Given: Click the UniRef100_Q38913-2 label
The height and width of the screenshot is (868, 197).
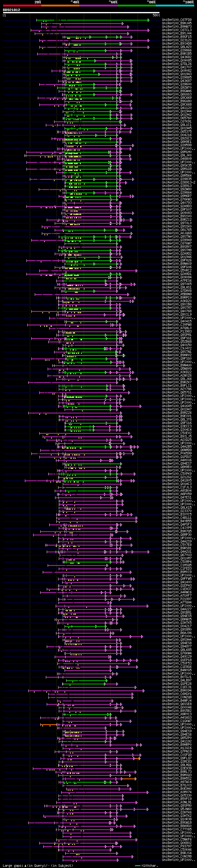Looking at the screenshot, I should point(179,182).
